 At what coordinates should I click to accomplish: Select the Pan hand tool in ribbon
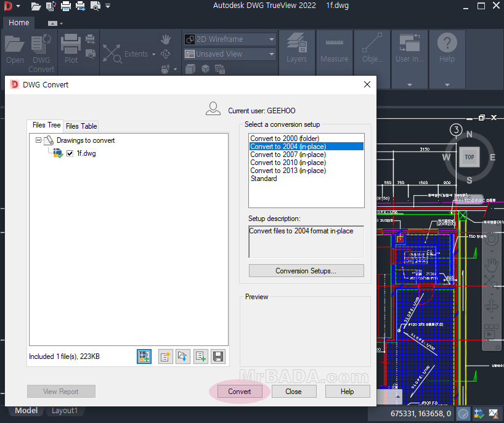(x=166, y=39)
